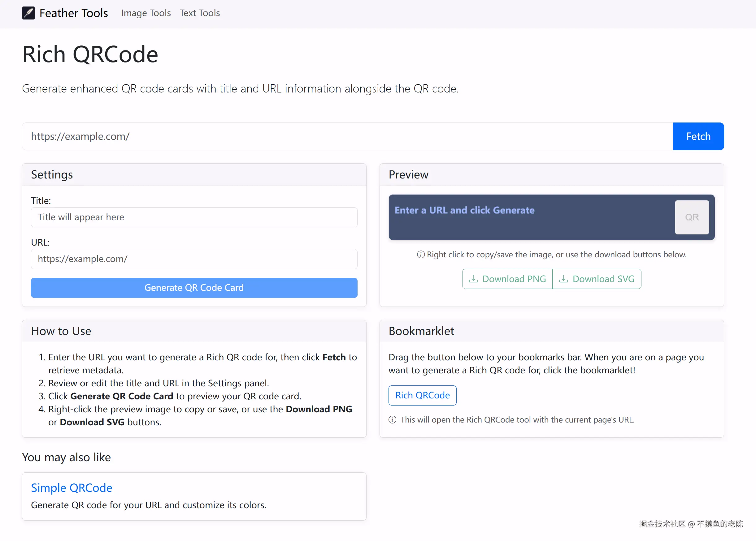The height and width of the screenshot is (541, 756).
Task: Click the Simple QRCode recommendation card description
Action: click(x=148, y=505)
